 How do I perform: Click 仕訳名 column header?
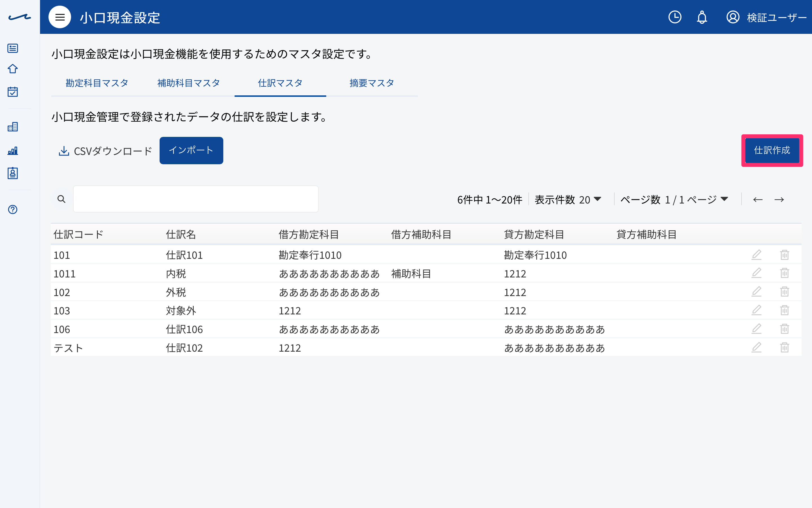pos(181,234)
